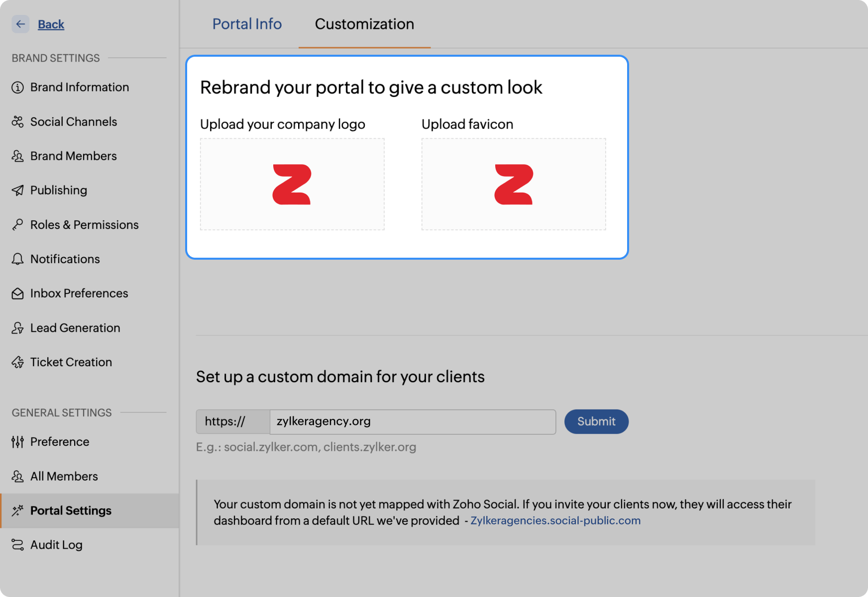The width and height of the screenshot is (868, 597).
Task: Open Brand Information via its info icon
Action: [x=18, y=88]
